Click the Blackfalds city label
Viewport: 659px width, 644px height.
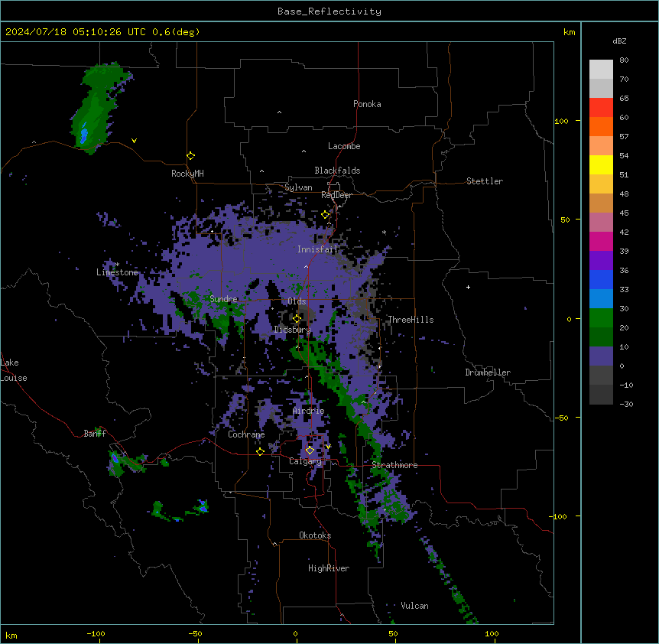click(337, 171)
